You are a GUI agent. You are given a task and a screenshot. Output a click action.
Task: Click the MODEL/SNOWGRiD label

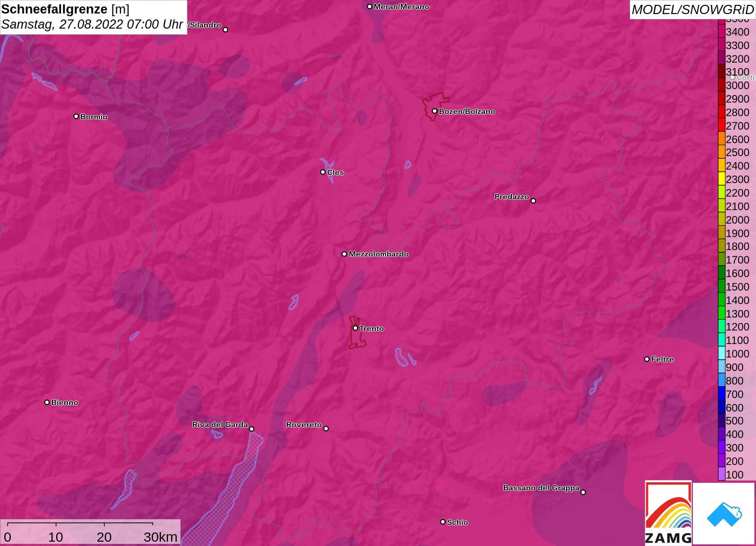(x=693, y=10)
